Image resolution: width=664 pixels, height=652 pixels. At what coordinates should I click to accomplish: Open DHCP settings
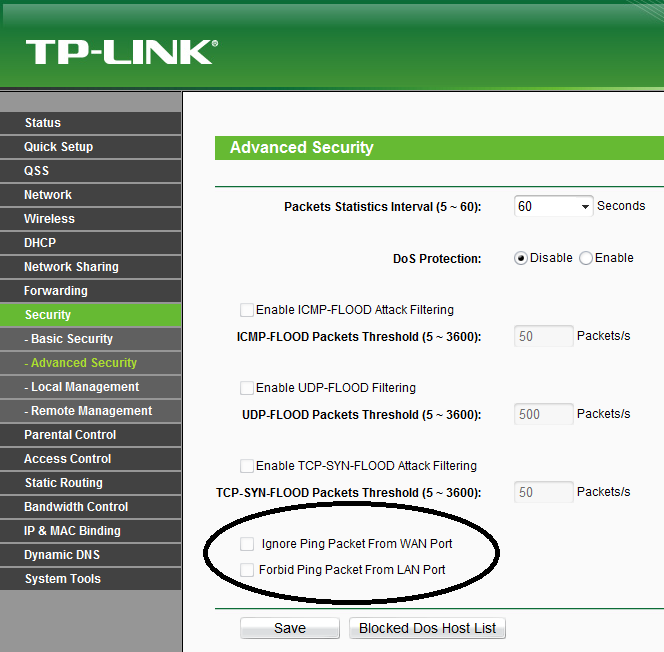tap(91, 243)
